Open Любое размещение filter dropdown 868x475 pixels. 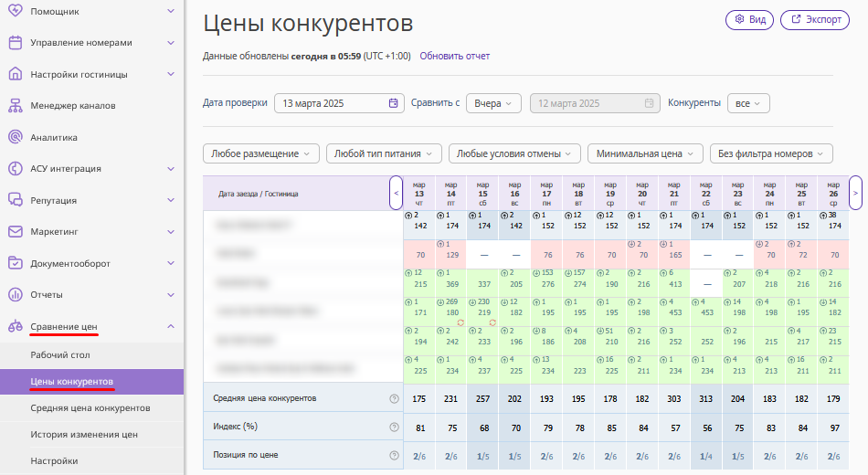(261, 153)
